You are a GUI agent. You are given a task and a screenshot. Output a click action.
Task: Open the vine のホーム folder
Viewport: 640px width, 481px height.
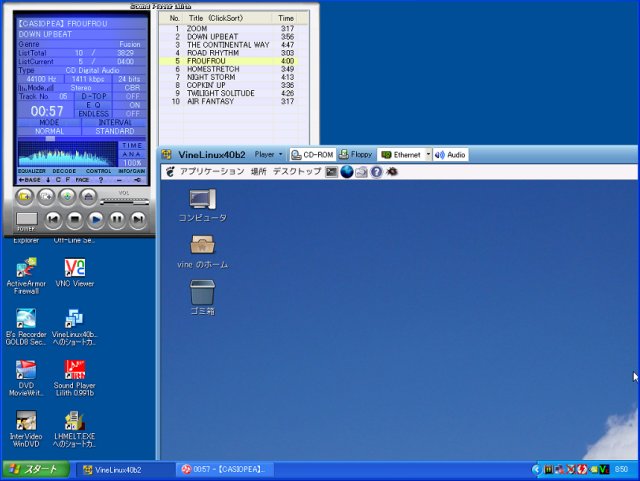click(x=202, y=245)
